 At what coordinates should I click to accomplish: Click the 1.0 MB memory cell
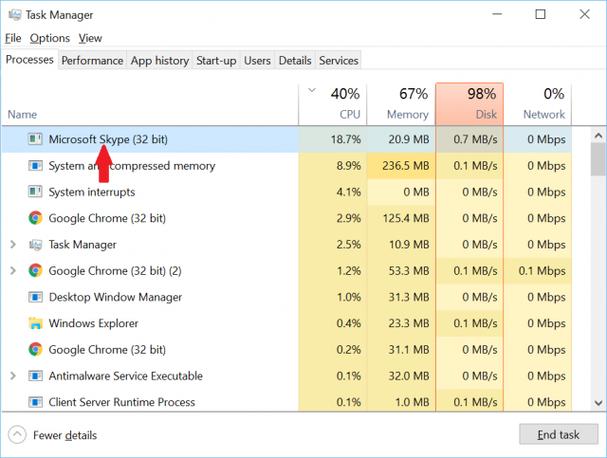tap(401, 402)
